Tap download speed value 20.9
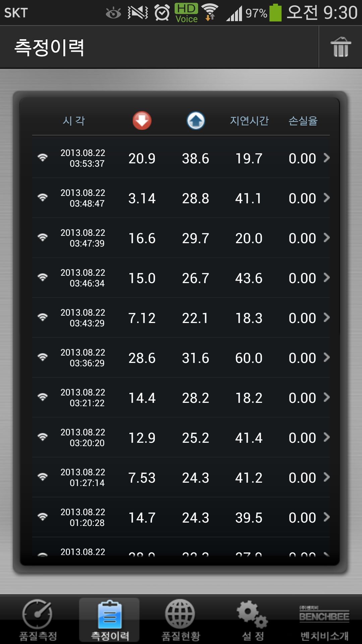 pos(142,158)
